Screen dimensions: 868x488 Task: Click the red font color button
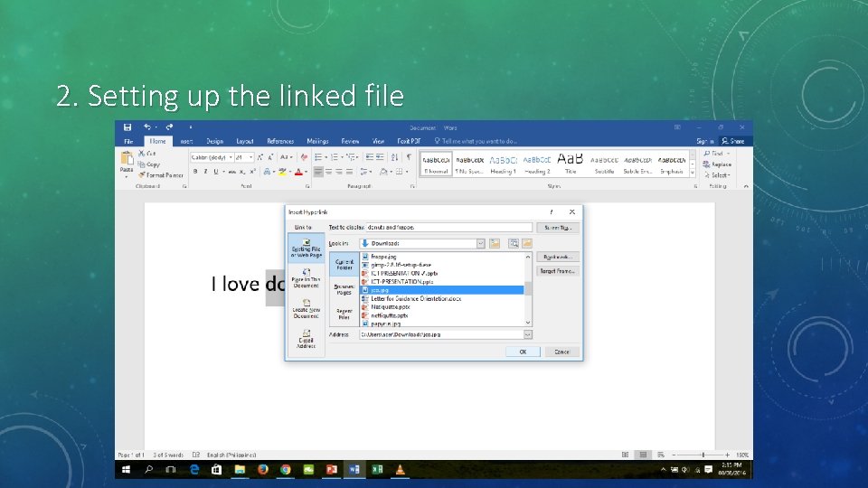point(299,172)
